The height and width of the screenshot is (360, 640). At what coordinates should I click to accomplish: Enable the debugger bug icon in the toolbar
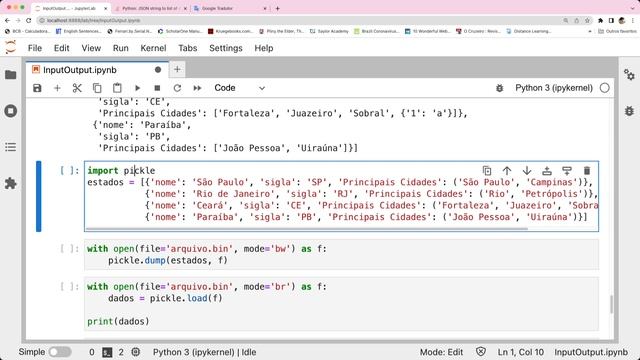(500, 88)
